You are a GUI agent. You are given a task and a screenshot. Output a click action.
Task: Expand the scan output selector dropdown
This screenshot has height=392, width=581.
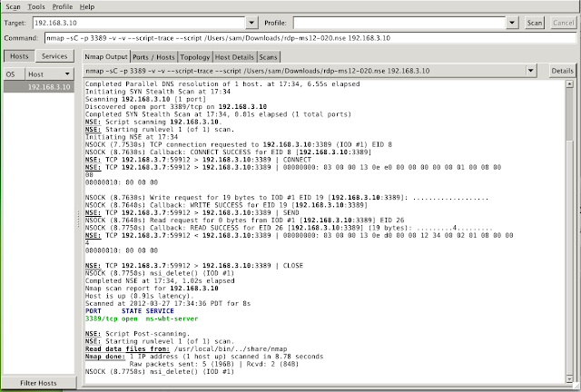click(530, 71)
